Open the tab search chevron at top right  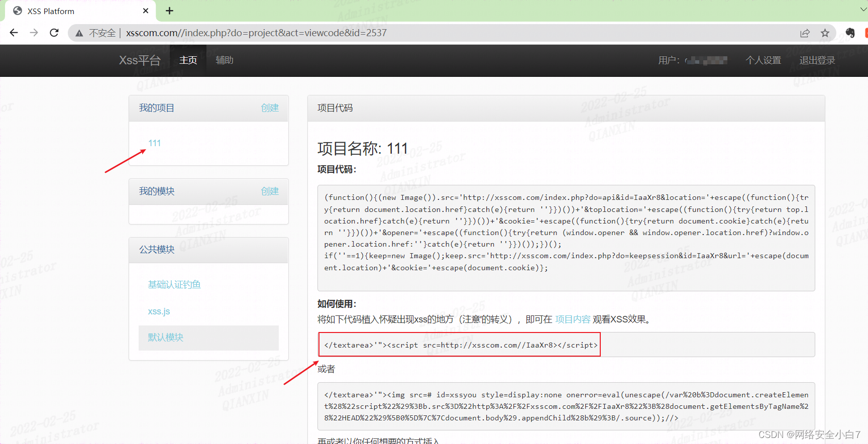[x=863, y=10]
